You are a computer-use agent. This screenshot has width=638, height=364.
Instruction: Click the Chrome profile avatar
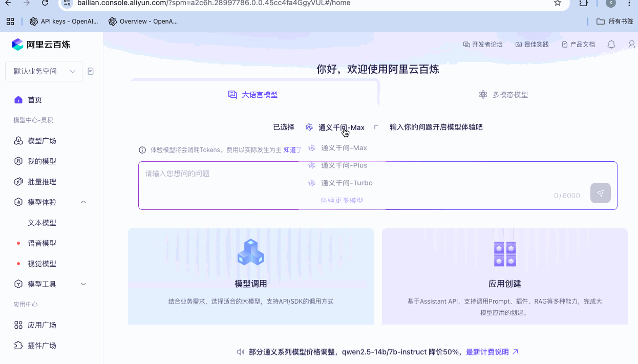610,3
